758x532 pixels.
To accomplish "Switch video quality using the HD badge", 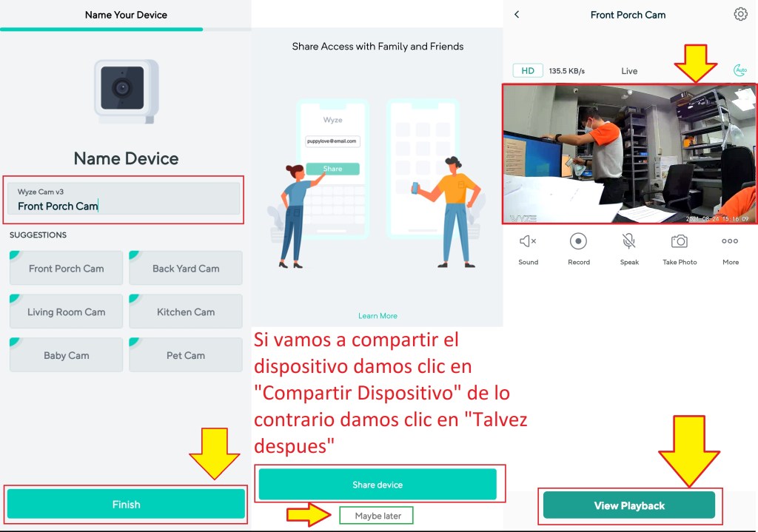I will click(x=528, y=71).
